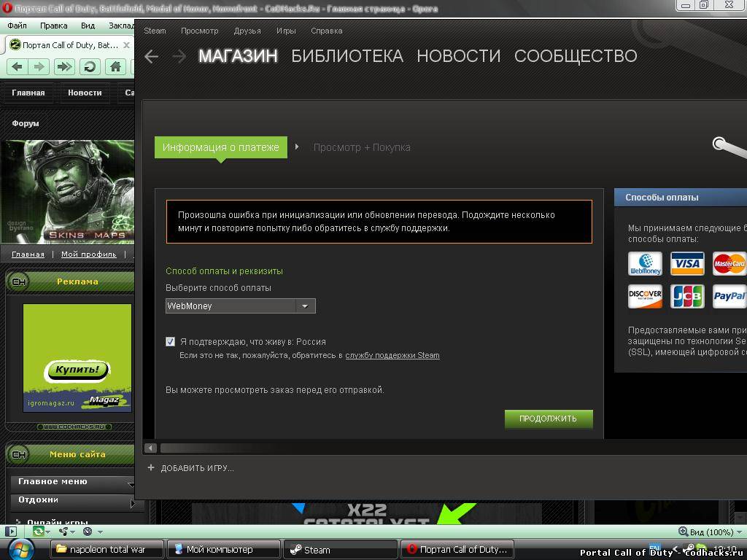Expand the Главное меню site section
This screenshot has height=560, width=747.
72,483
